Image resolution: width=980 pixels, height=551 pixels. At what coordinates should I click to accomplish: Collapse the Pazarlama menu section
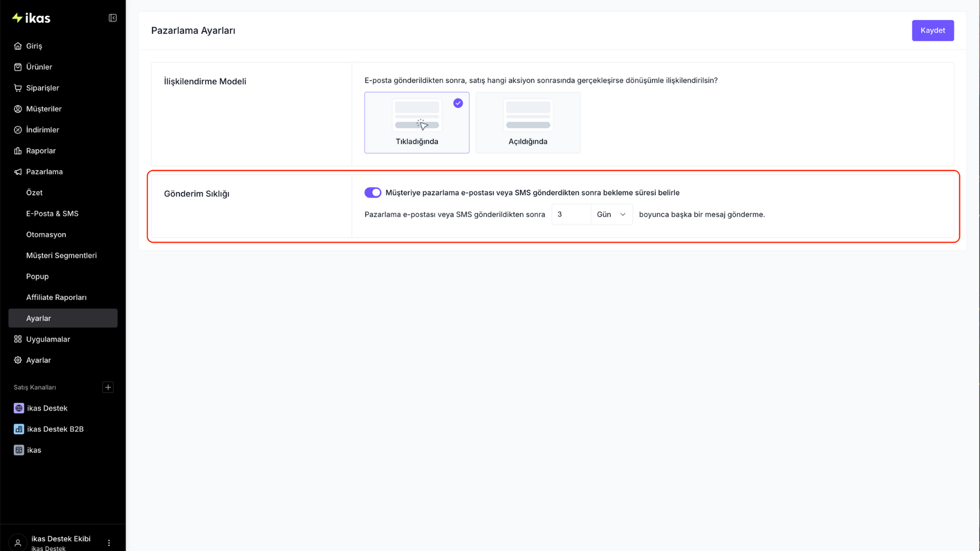click(63, 171)
